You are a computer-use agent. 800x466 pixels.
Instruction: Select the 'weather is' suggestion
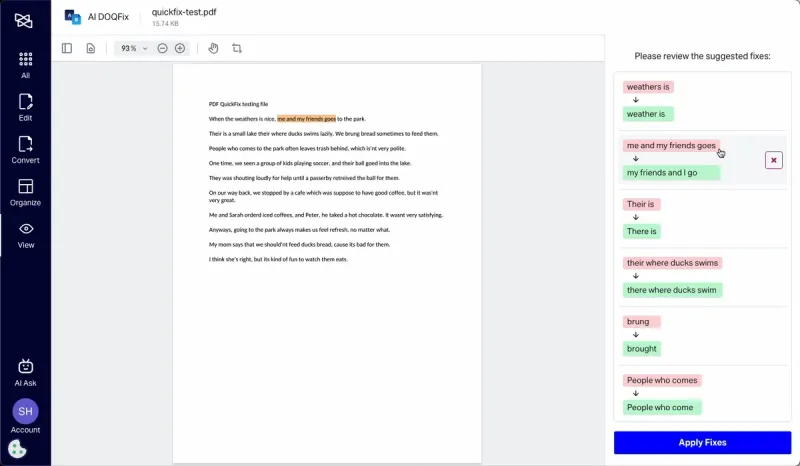coord(648,114)
